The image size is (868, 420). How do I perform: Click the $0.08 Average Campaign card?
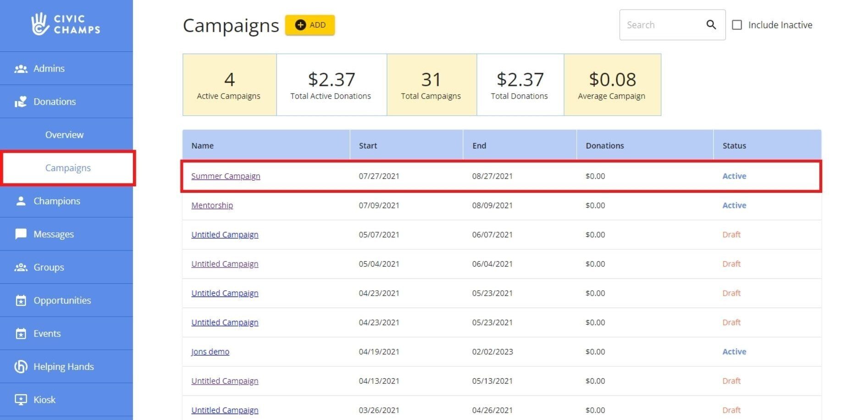pyautogui.click(x=612, y=85)
